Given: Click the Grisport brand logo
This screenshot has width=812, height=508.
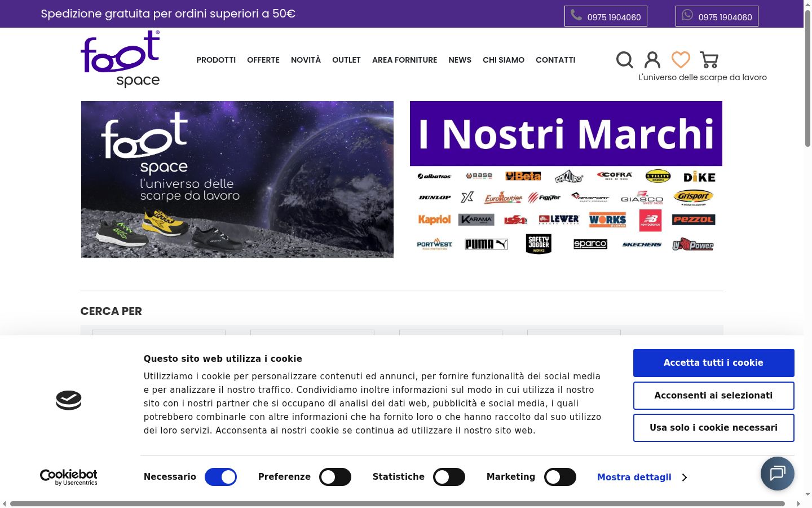Looking at the screenshot, I should coord(693,197).
